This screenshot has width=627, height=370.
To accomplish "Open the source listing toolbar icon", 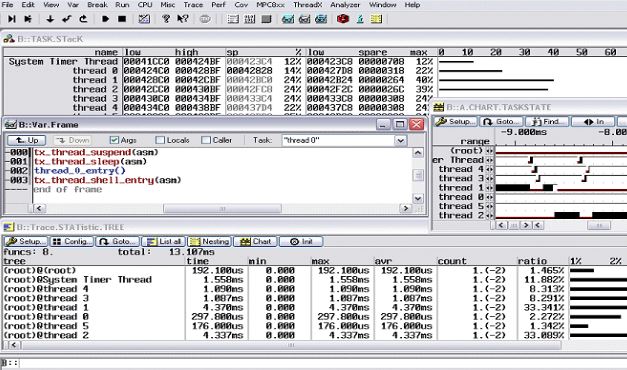I will 233,19.
